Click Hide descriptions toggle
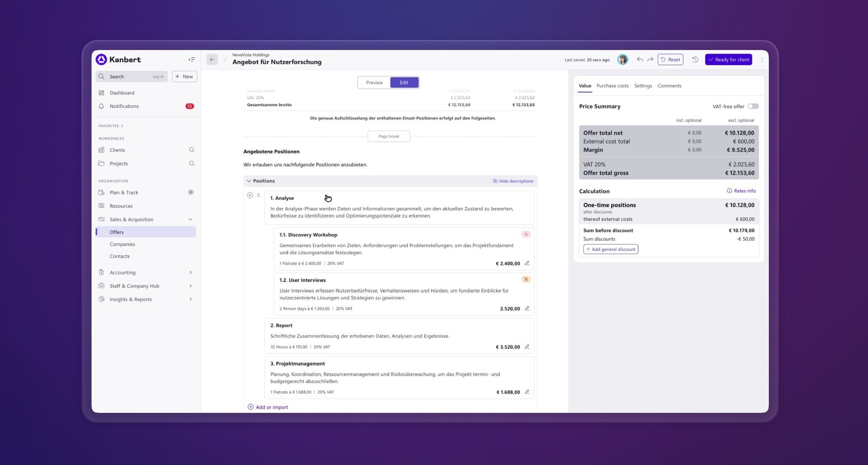 (513, 181)
